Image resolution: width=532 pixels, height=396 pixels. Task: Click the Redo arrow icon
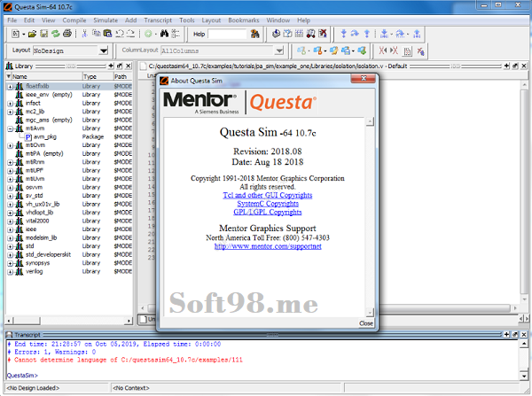130,34
